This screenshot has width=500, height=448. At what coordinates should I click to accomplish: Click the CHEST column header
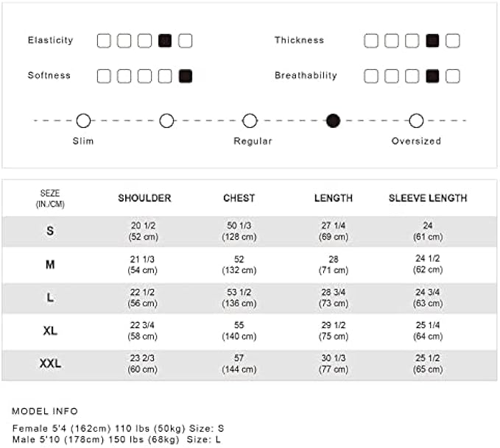click(239, 198)
